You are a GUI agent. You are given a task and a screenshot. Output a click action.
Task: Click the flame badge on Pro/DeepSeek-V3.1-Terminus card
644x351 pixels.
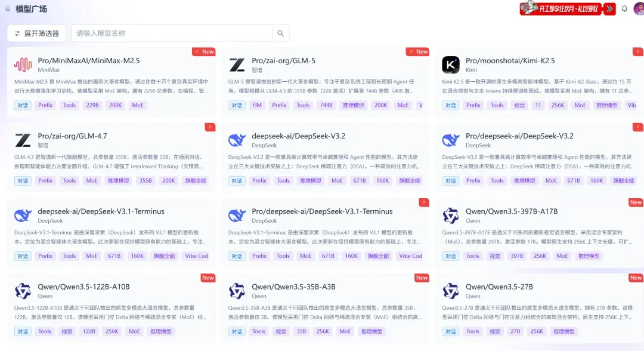(x=425, y=202)
